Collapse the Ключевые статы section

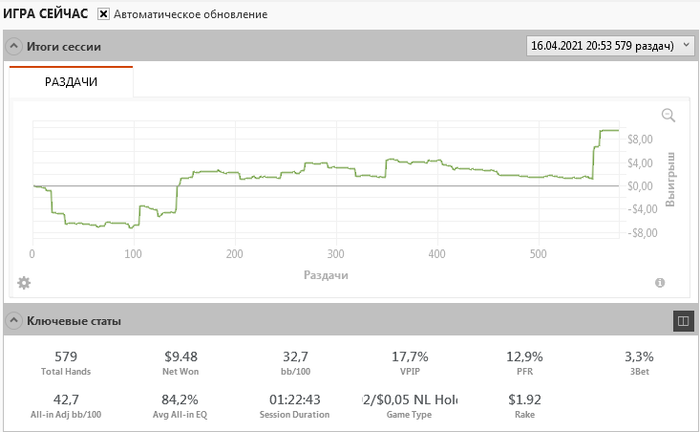coord(14,321)
